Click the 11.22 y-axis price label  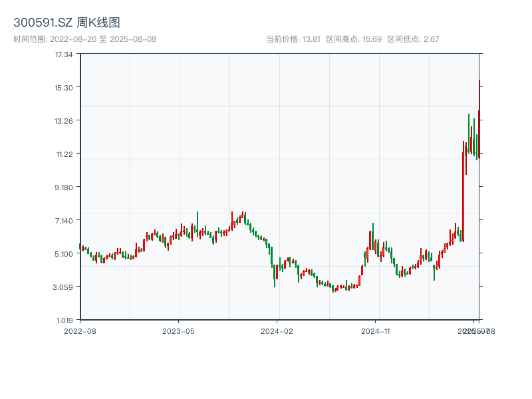tap(64, 154)
